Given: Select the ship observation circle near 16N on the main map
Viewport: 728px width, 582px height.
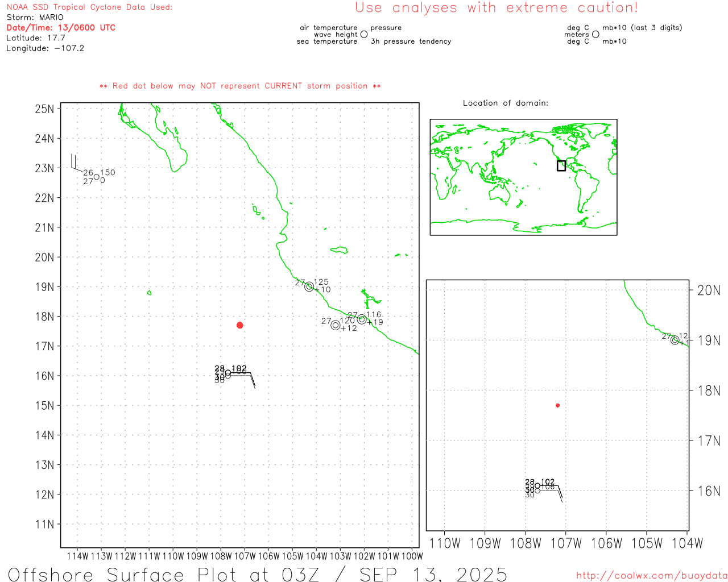Looking at the screenshot, I should 228,373.
